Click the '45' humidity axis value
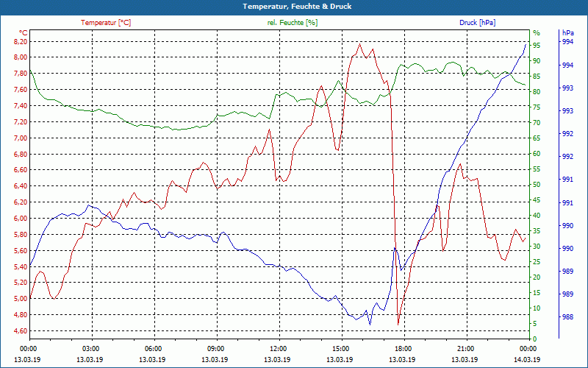588x368 pixels. tap(537, 200)
